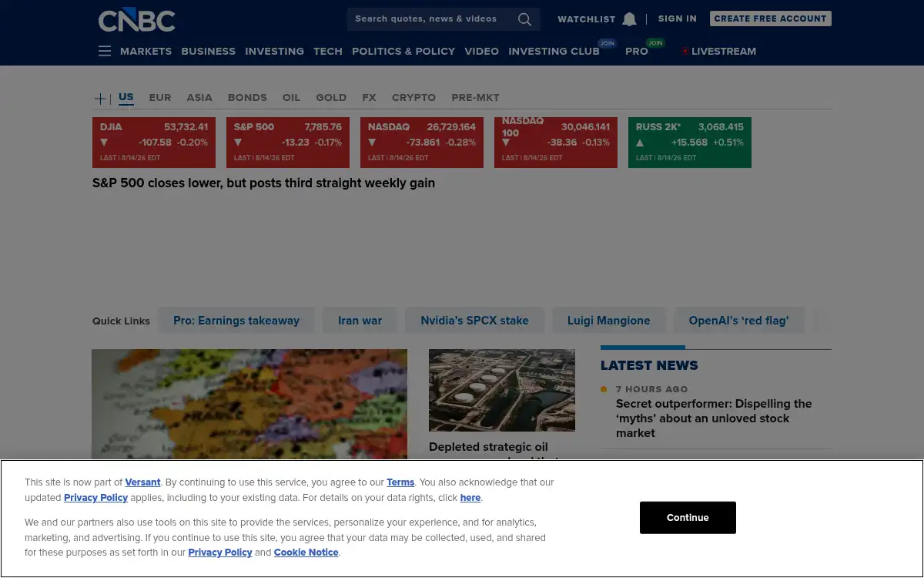
Task: Click the plus icon beside US tab
Action: click(x=100, y=99)
